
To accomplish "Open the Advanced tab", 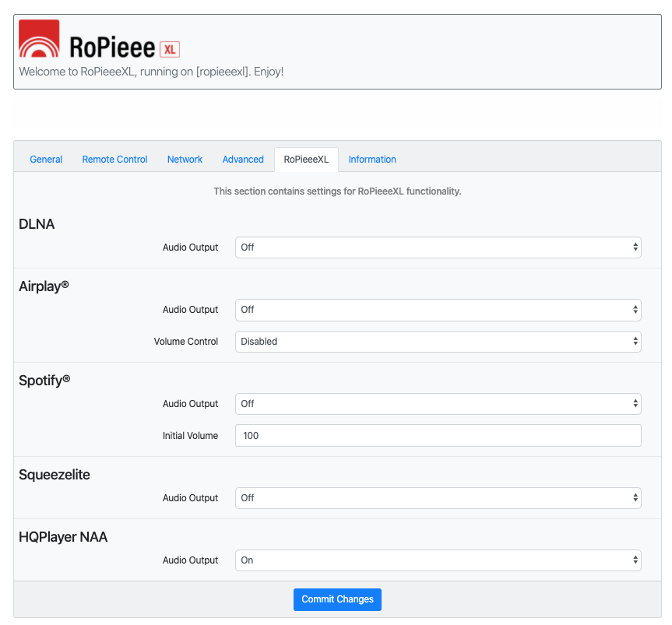I will pos(243,160).
